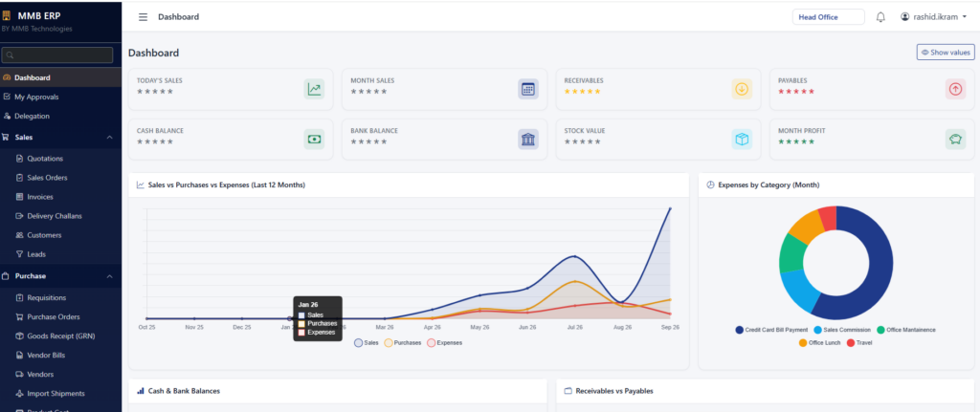This screenshot has height=412, width=980.
Task: Click the Quotations sidebar icon
Action: tap(19, 159)
